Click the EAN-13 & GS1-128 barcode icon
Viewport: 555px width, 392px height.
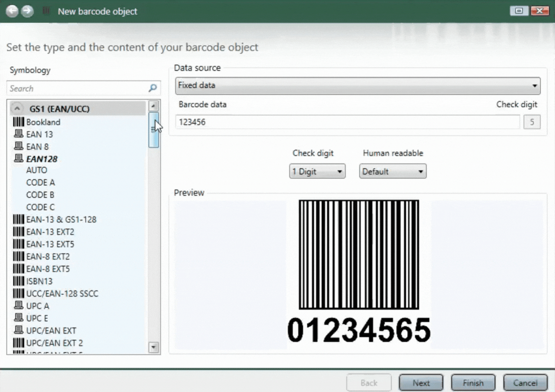click(x=19, y=219)
